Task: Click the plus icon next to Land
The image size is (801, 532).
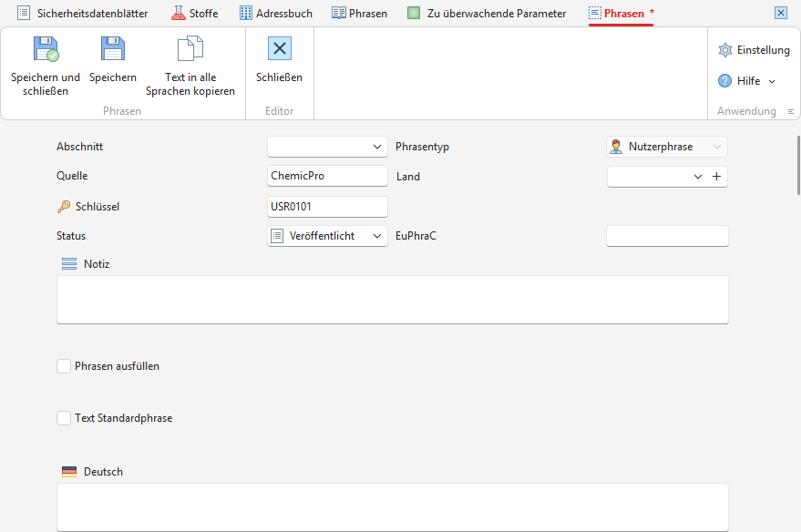Action: tap(717, 176)
